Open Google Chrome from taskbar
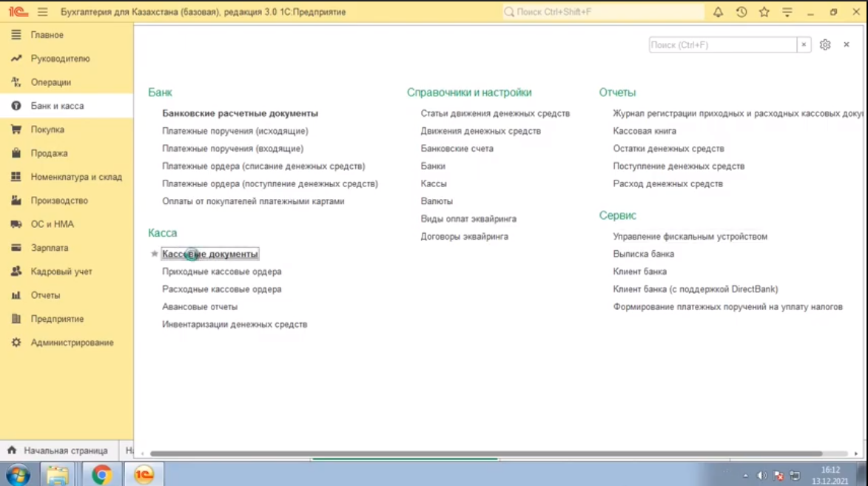The width and height of the screenshot is (868, 486). 101,475
